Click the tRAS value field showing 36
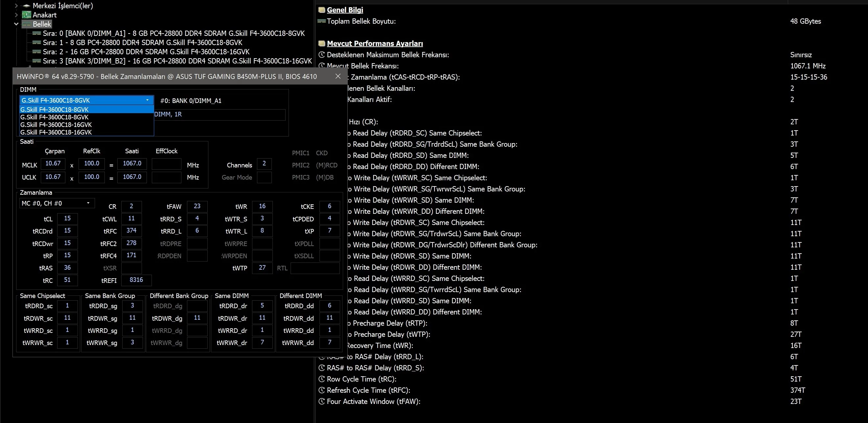This screenshot has width=868, height=423. [x=67, y=268]
